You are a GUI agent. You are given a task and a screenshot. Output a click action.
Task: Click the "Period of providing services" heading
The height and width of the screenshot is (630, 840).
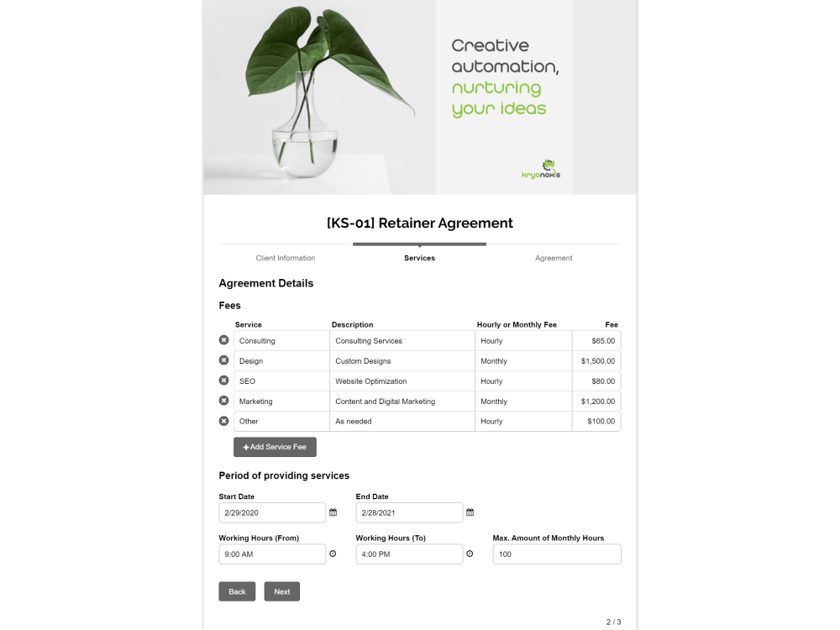coord(284,475)
